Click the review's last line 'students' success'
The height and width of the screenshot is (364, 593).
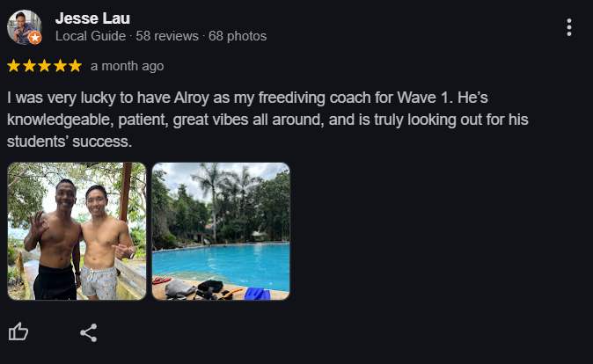point(70,142)
